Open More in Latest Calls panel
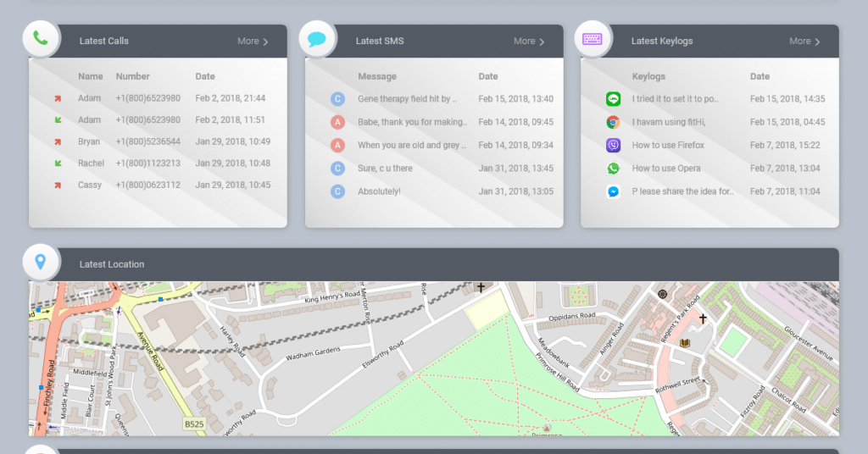This screenshot has height=454, width=868. pos(248,41)
